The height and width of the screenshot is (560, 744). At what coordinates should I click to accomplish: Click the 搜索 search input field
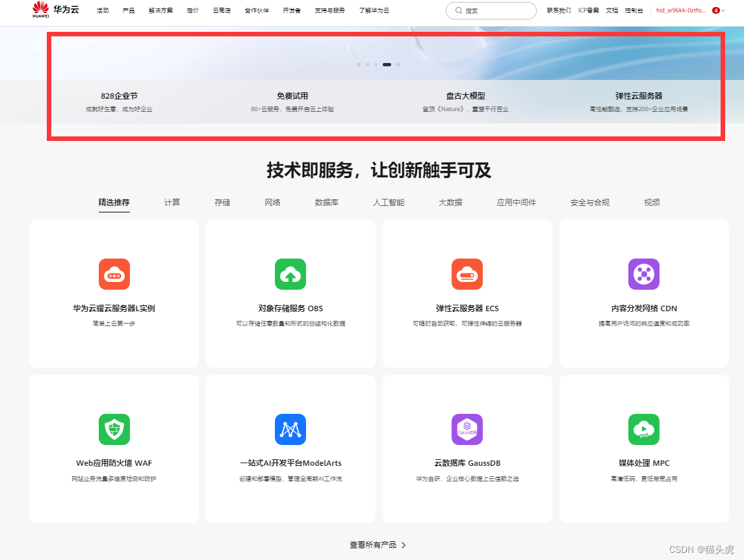point(491,10)
